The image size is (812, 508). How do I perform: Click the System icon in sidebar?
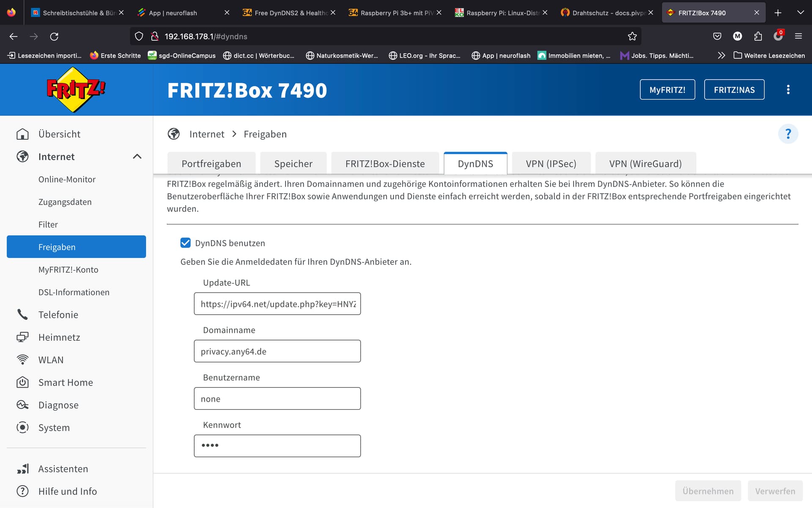(x=22, y=427)
